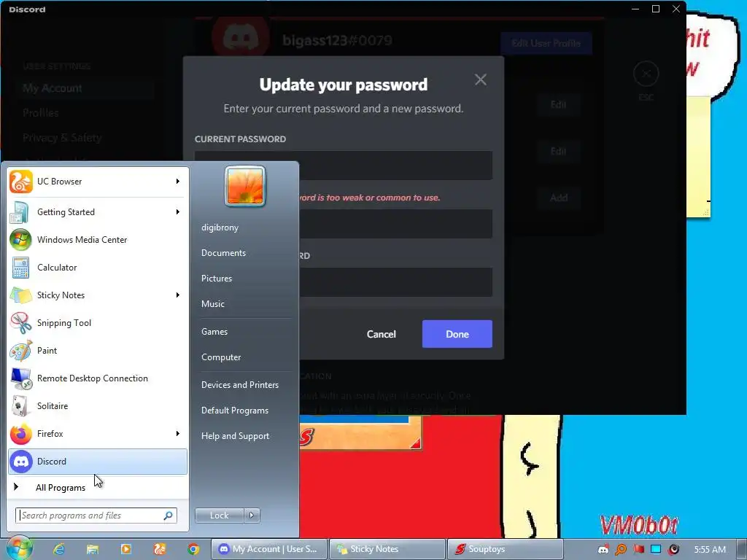Open Documents from Start menu
Viewport: 747px width, 560px height.
223,253
